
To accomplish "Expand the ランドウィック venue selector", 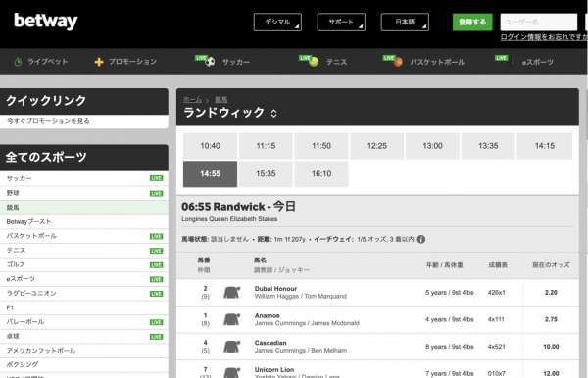I will [x=274, y=113].
